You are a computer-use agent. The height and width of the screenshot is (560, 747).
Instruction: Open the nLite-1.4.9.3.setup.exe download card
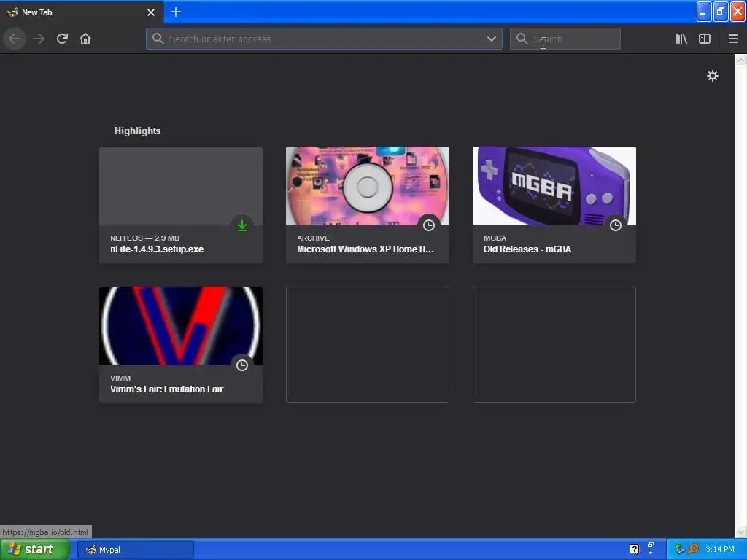click(181, 205)
